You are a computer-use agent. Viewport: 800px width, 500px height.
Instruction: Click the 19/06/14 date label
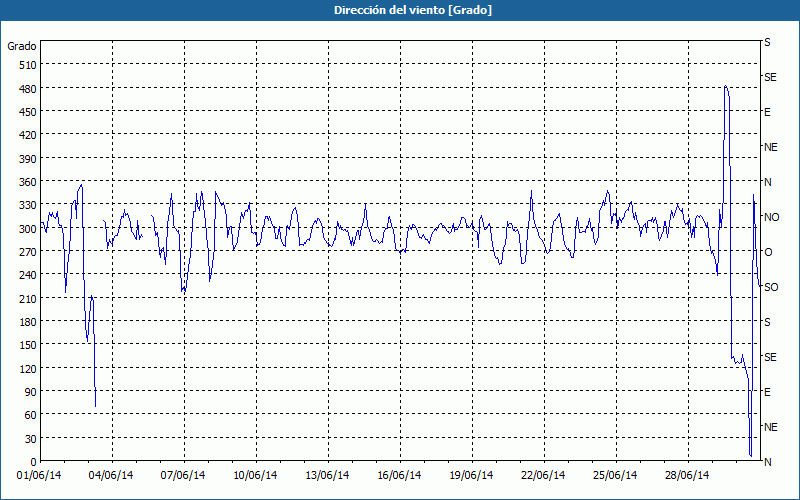tap(471, 475)
